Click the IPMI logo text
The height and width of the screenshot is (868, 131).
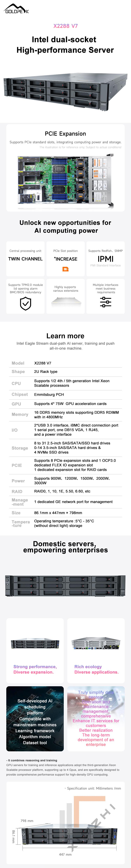coord(105,259)
